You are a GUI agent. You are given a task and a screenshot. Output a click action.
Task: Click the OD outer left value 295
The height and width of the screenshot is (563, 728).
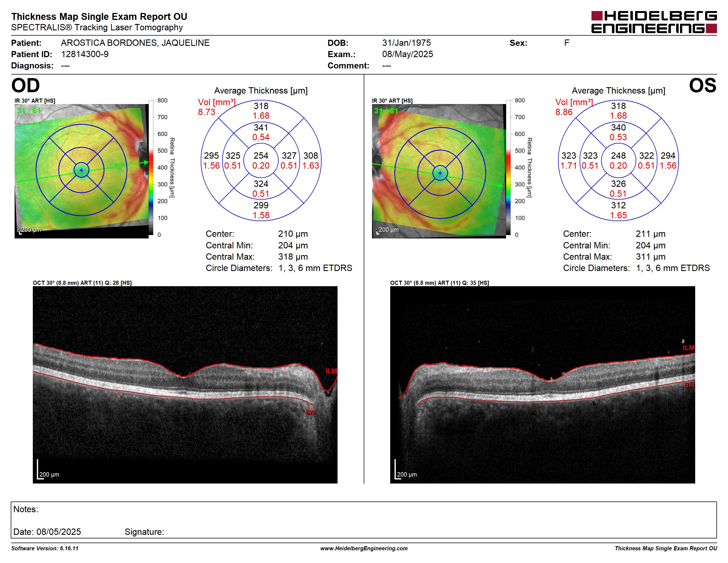click(x=211, y=156)
